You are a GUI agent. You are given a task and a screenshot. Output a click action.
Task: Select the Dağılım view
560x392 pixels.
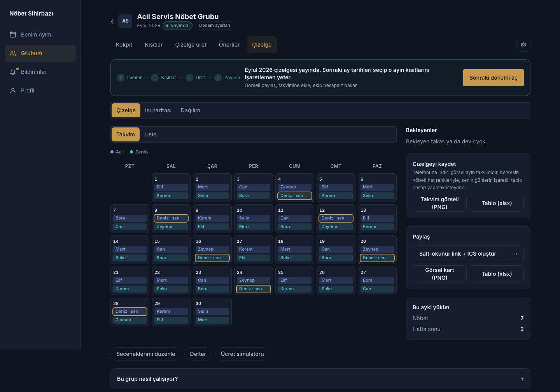point(191,110)
